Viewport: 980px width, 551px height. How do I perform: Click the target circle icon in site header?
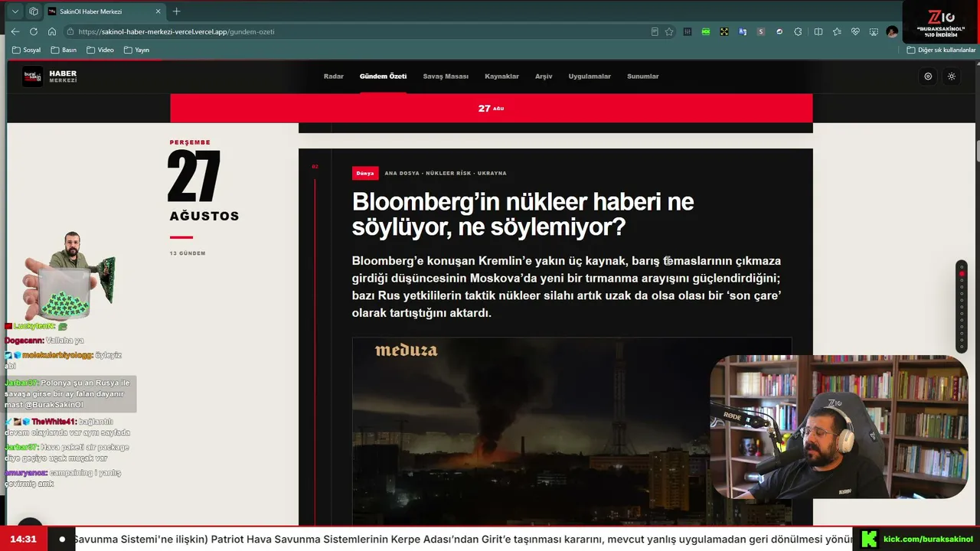tap(928, 77)
